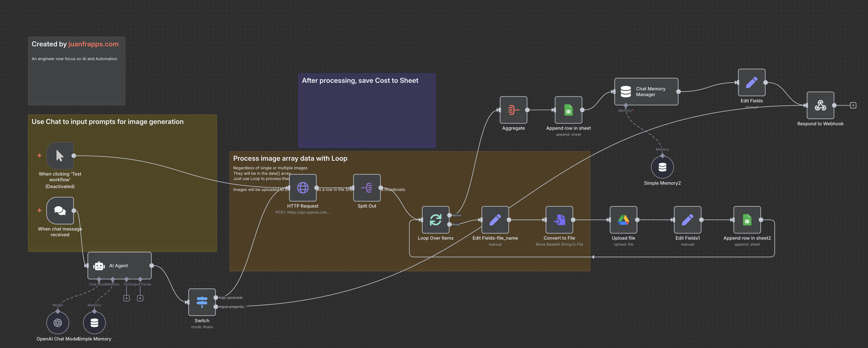This screenshot has height=348, width=868.
Task: Click the HTTP Request globe node
Action: (303, 188)
